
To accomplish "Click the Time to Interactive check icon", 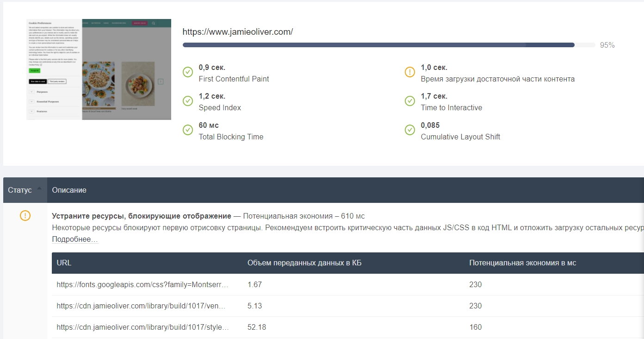I will click(x=410, y=101).
